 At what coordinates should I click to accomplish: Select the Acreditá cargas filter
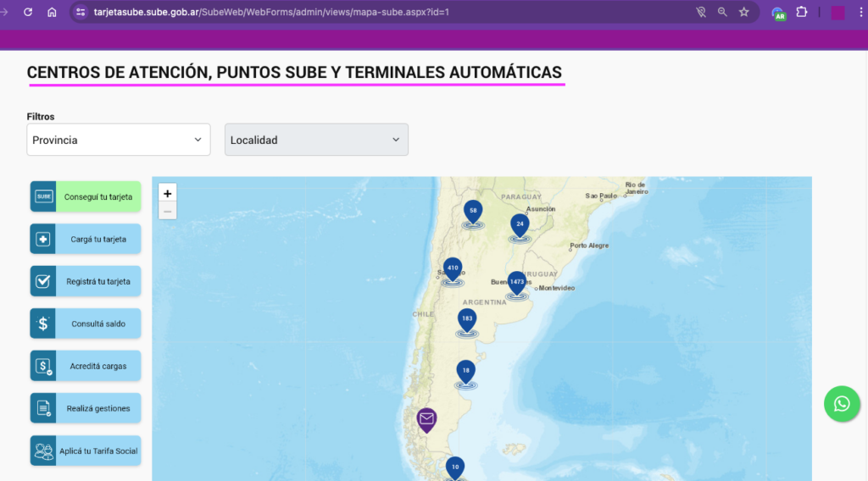[x=86, y=366]
